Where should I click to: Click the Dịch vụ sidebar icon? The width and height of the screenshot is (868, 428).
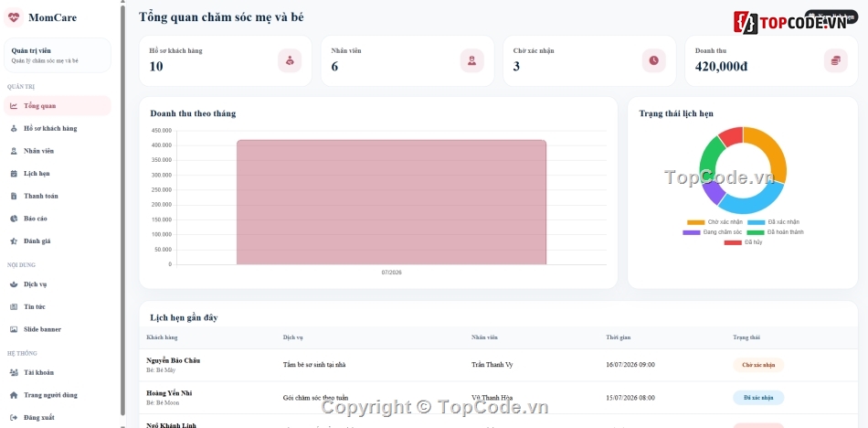coord(14,284)
